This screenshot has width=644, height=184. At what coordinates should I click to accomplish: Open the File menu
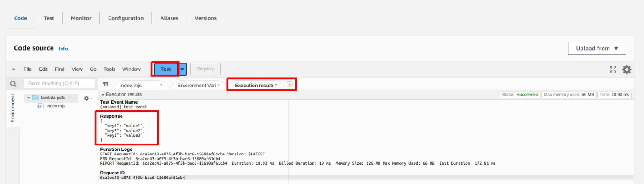tap(28, 69)
